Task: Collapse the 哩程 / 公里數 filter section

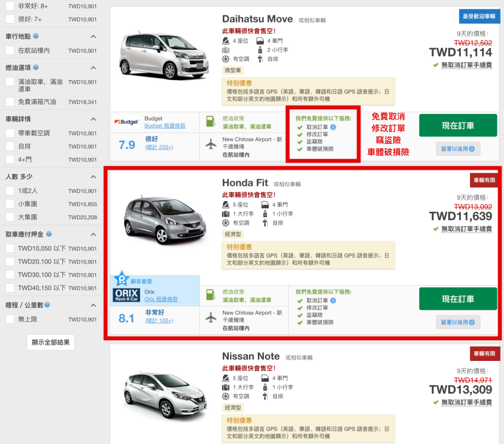Action: point(93,305)
